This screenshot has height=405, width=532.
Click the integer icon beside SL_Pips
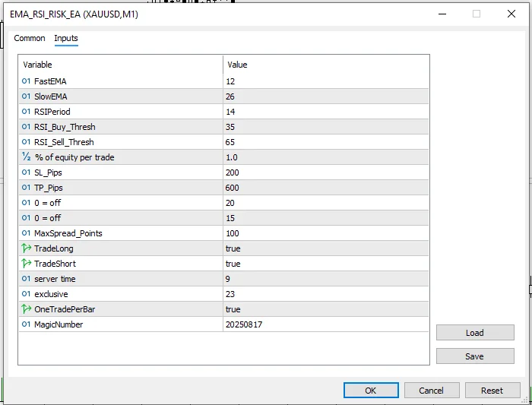tap(26, 172)
